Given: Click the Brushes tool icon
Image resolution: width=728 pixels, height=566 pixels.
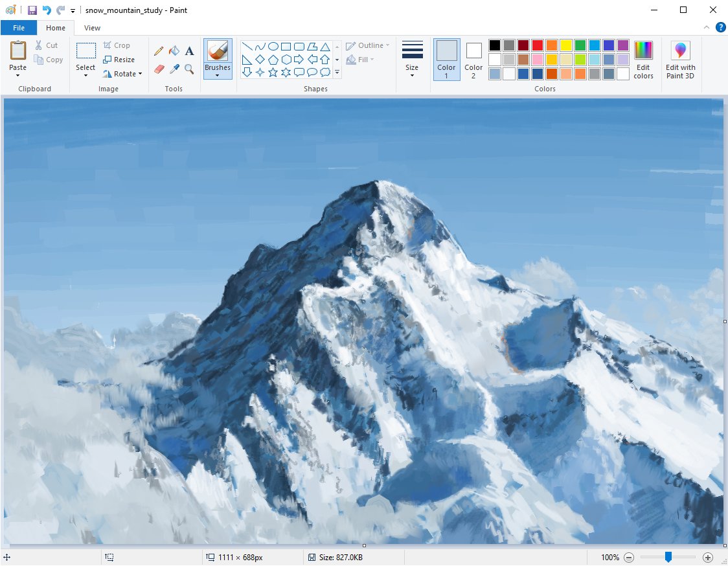Looking at the screenshot, I should pos(218,51).
